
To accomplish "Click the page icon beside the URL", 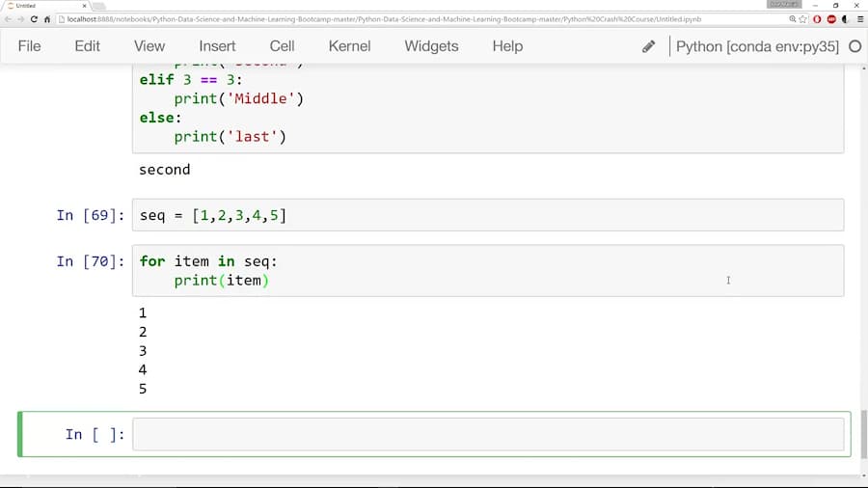I will coord(62,19).
